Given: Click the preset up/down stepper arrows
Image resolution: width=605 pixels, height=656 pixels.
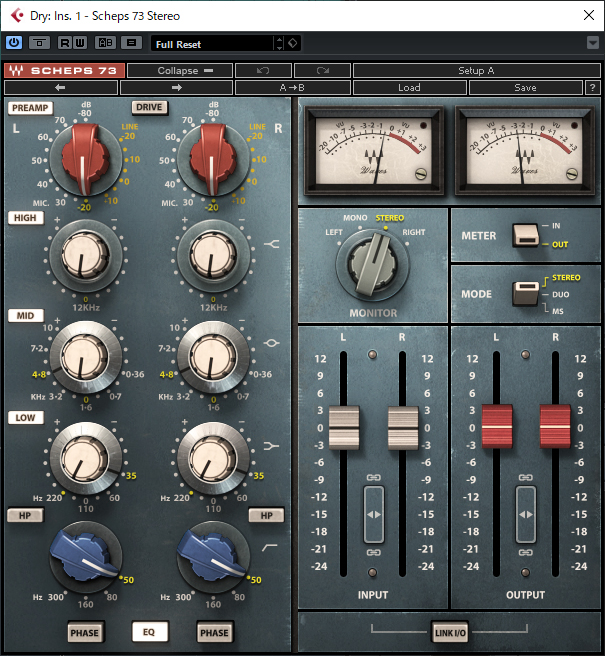Looking at the screenshot, I should point(279,44).
